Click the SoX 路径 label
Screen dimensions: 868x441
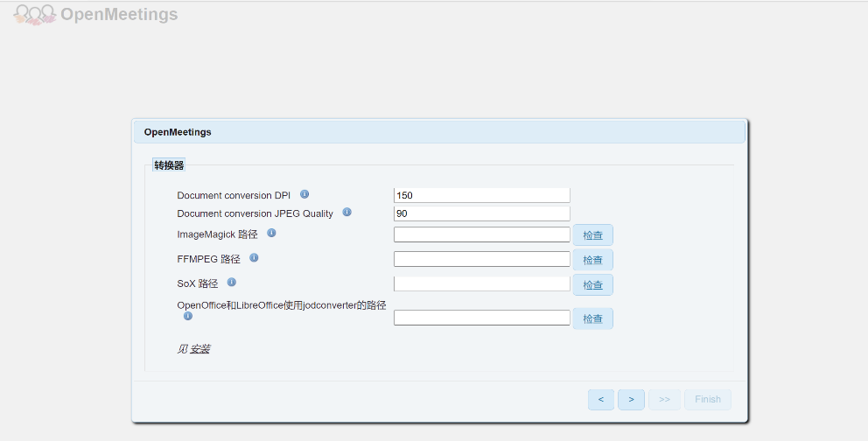click(x=198, y=283)
